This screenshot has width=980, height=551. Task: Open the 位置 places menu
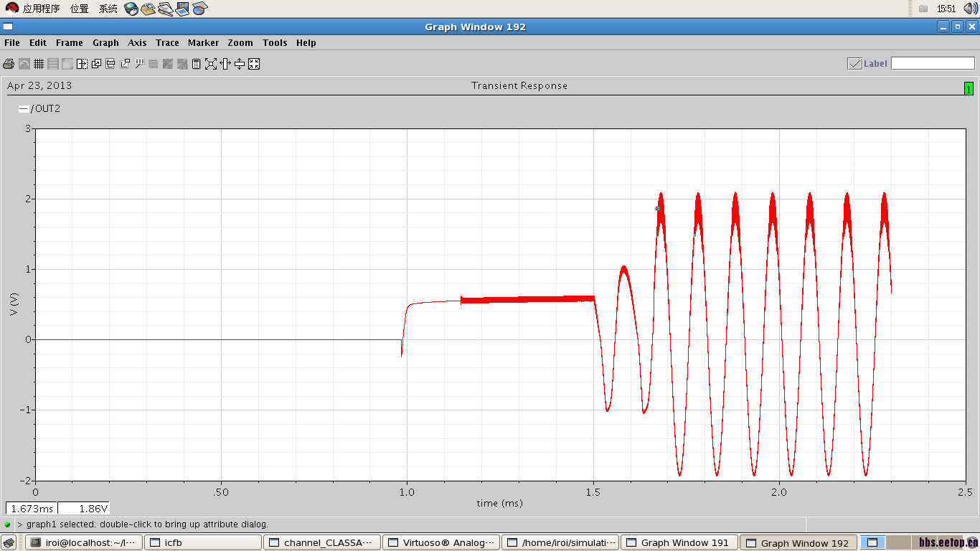point(80,9)
